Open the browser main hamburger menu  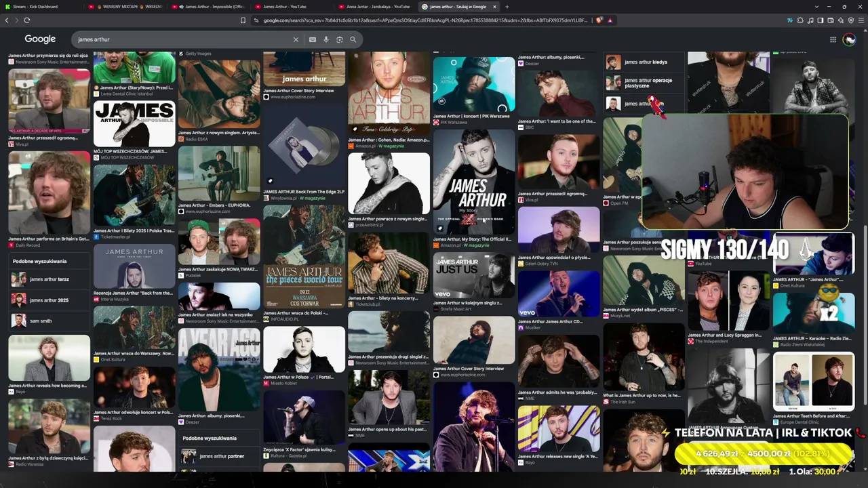click(x=861, y=20)
